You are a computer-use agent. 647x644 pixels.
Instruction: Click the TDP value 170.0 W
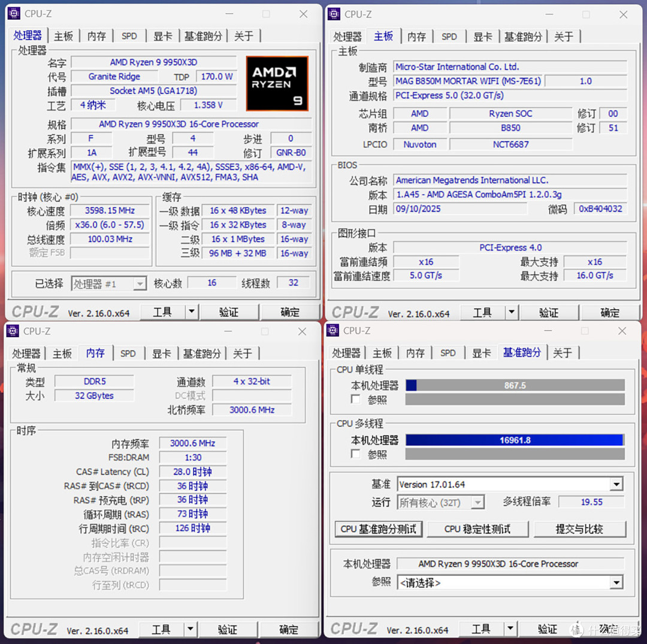click(217, 77)
